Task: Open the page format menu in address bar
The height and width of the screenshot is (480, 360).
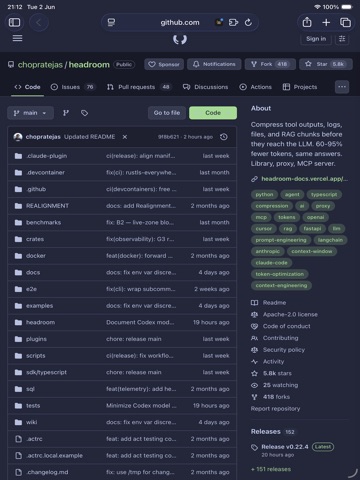Action: tap(111, 22)
